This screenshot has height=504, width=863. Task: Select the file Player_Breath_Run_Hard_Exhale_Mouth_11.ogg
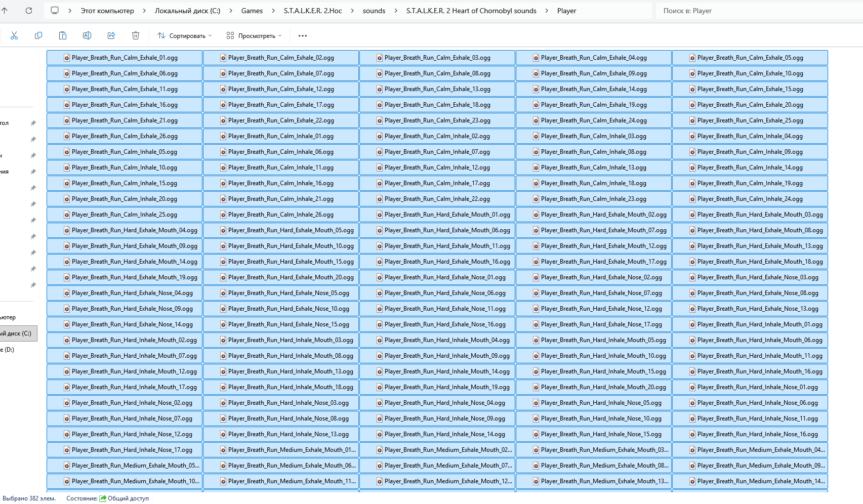click(x=437, y=246)
